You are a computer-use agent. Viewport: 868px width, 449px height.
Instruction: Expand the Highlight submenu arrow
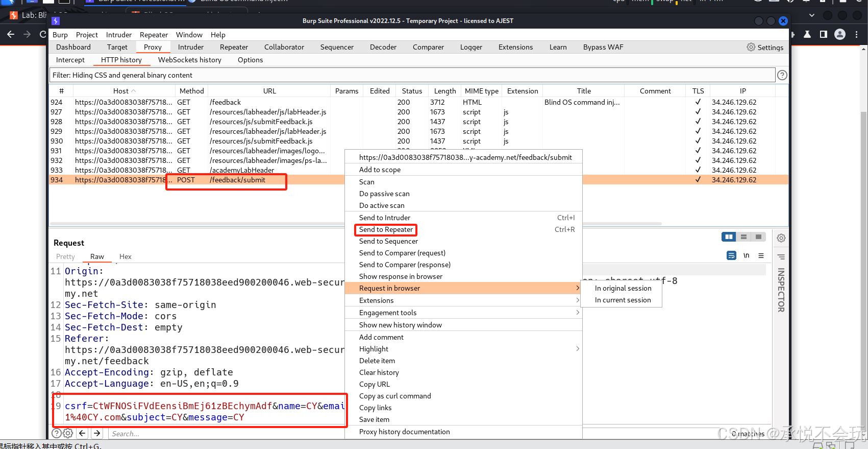point(578,349)
